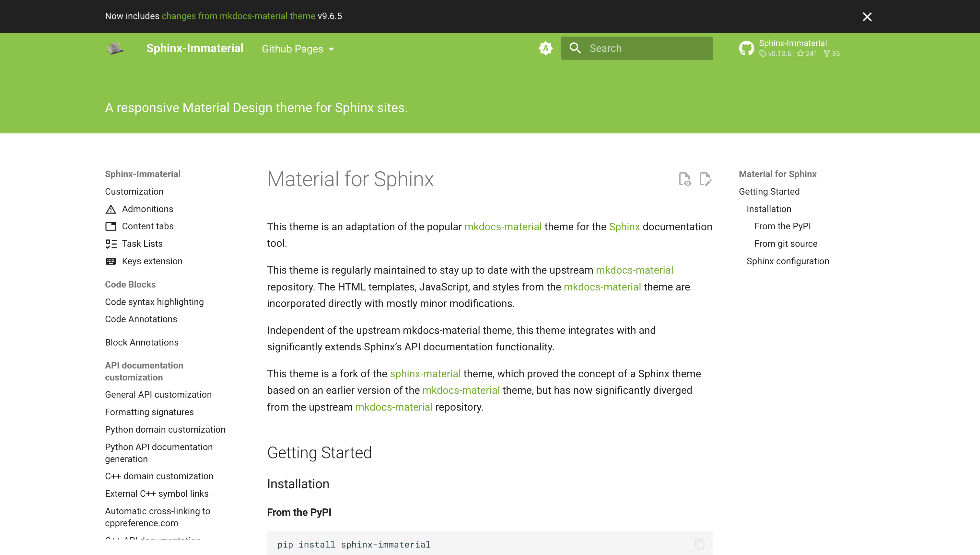
Task: Open External C++ symbol links page
Action: [x=157, y=493]
